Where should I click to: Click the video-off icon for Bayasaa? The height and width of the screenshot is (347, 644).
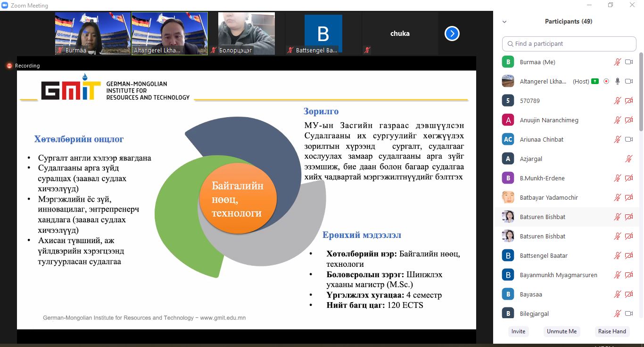[x=629, y=294]
